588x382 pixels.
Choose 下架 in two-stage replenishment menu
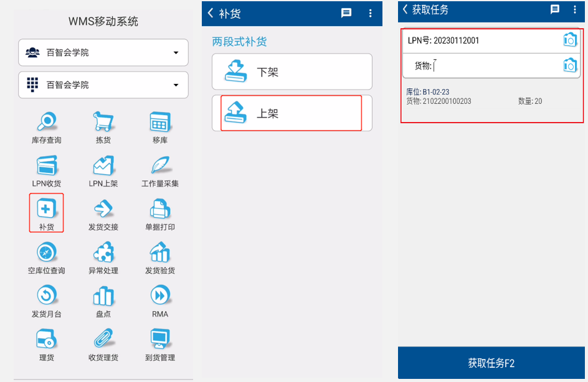(x=292, y=72)
